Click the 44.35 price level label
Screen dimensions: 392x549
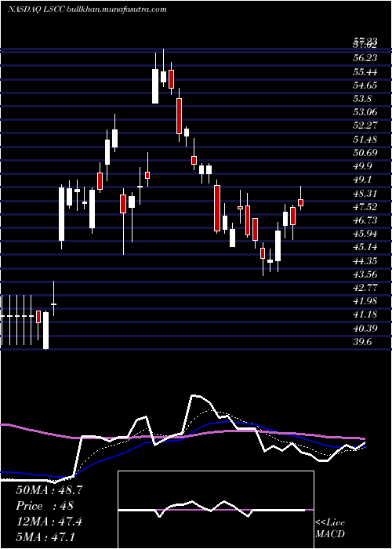pos(365,261)
